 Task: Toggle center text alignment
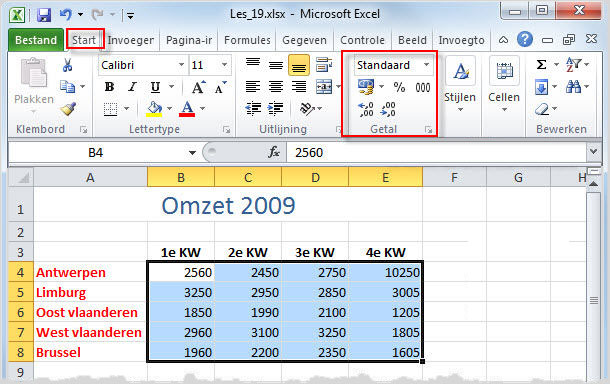click(x=276, y=86)
